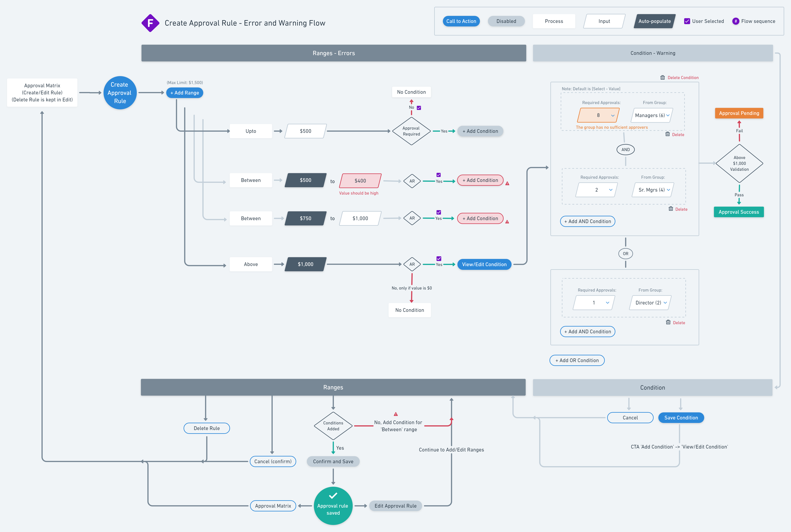
Task: Click the Create Approval Rule circle
Action: coord(120,93)
